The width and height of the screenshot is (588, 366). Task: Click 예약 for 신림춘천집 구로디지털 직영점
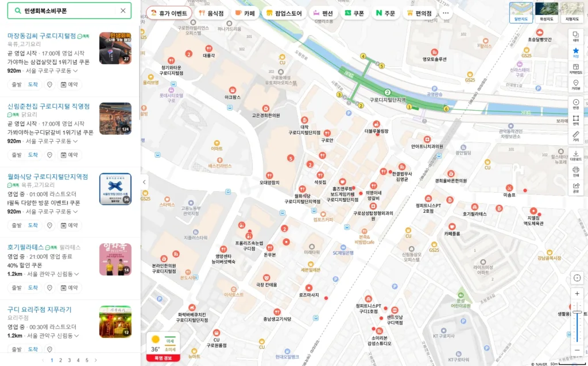[69, 155]
